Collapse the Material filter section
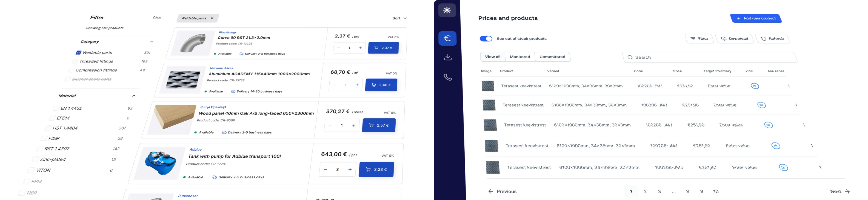Viewport: 868px width, 200px height. (x=134, y=96)
